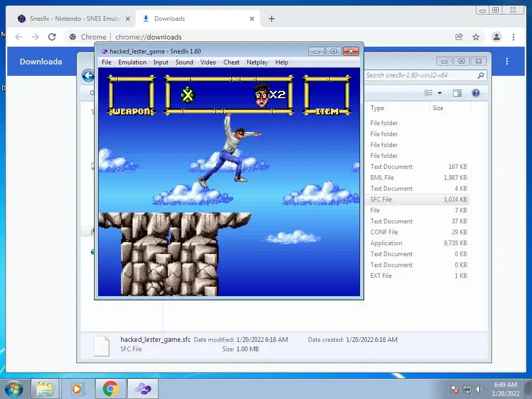
Task: Open the Sound menu in Snes9x
Action: click(184, 62)
